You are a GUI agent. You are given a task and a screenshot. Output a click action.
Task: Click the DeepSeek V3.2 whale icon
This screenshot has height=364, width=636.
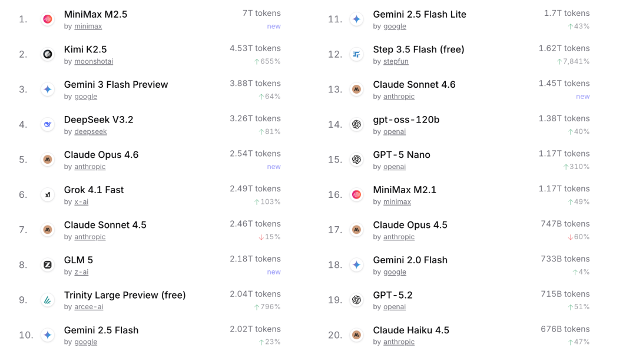[x=48, y=124]
